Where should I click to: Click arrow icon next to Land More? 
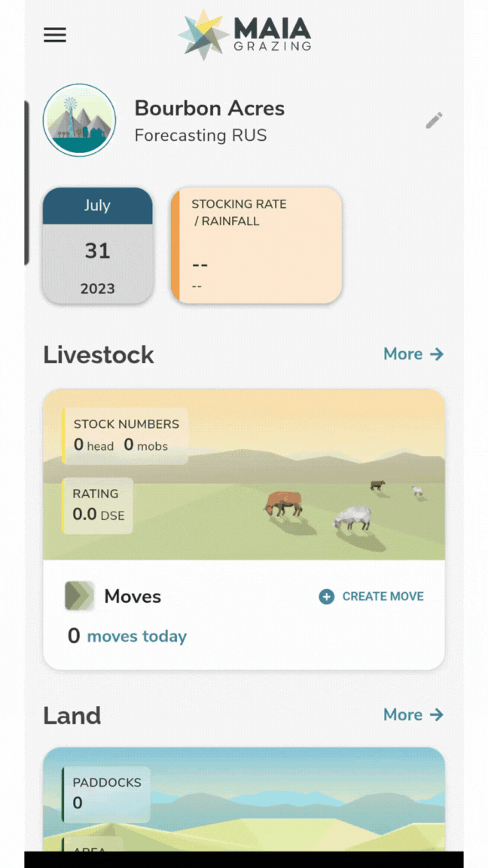tap(437, 714)
